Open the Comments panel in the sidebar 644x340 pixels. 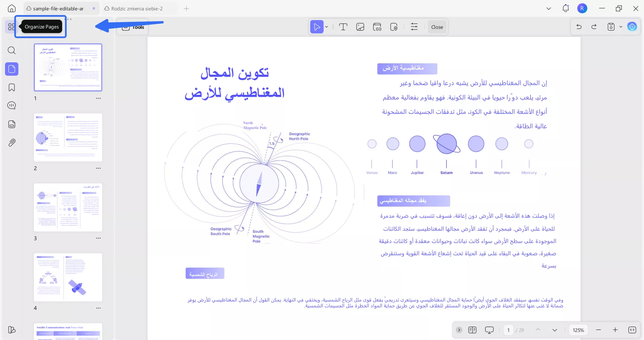tap(12, 106)
